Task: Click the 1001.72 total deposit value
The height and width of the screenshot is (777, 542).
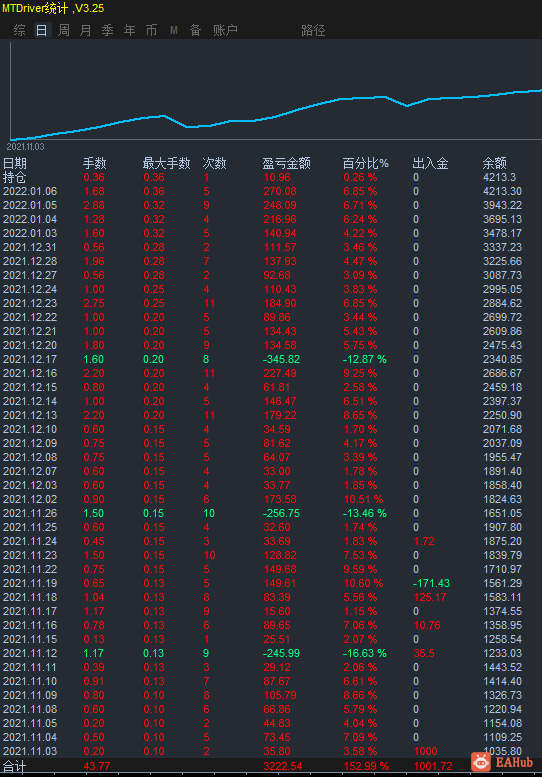Action: pyautogui.click(x=433, y=766)
